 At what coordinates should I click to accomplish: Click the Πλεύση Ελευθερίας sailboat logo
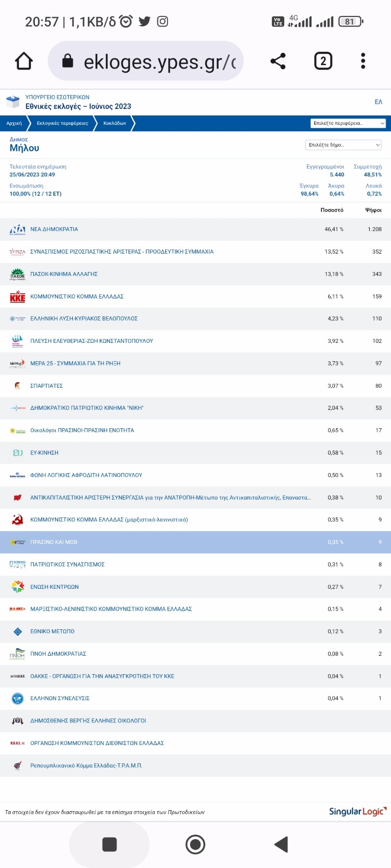(17, 341)
